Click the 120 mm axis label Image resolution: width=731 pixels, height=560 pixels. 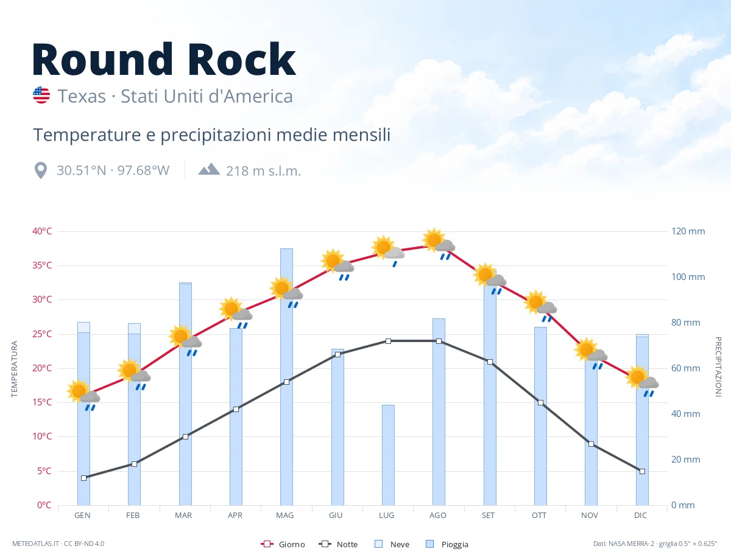[x=688, y=231]
